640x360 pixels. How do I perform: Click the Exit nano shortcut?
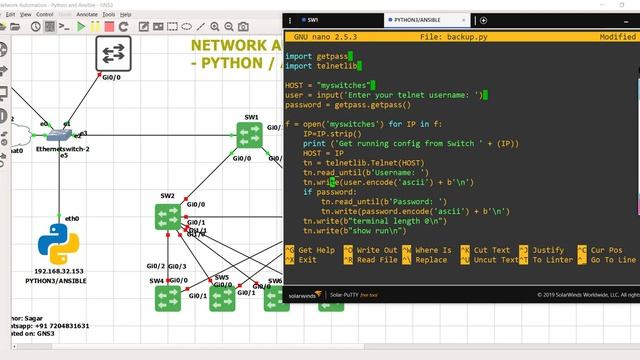tap(301, 260)
